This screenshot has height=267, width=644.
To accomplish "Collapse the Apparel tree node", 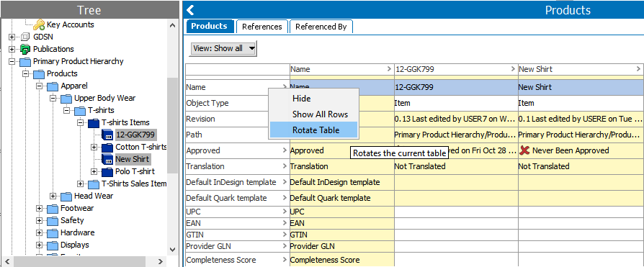I will point(40,86).
